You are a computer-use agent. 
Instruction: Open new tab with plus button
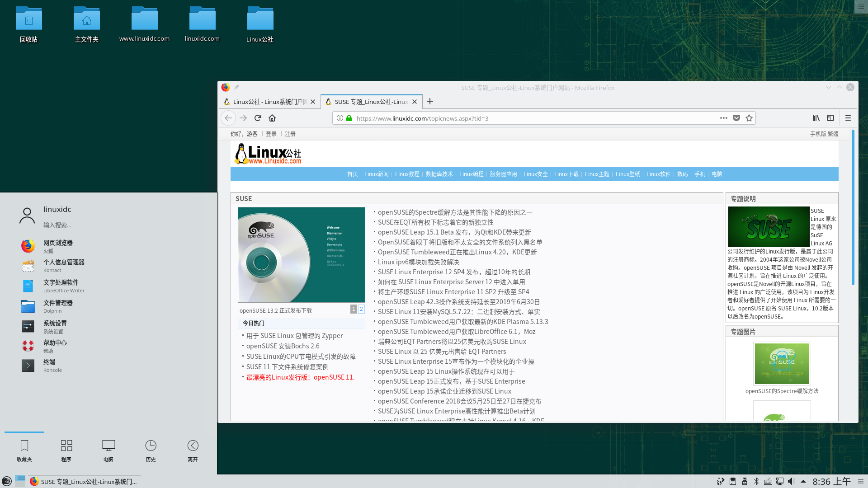(430, 101)
